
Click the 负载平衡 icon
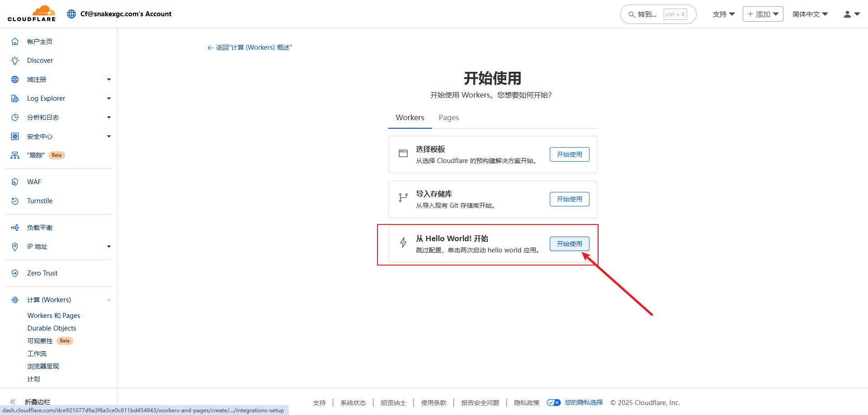(x=15, y=228)
